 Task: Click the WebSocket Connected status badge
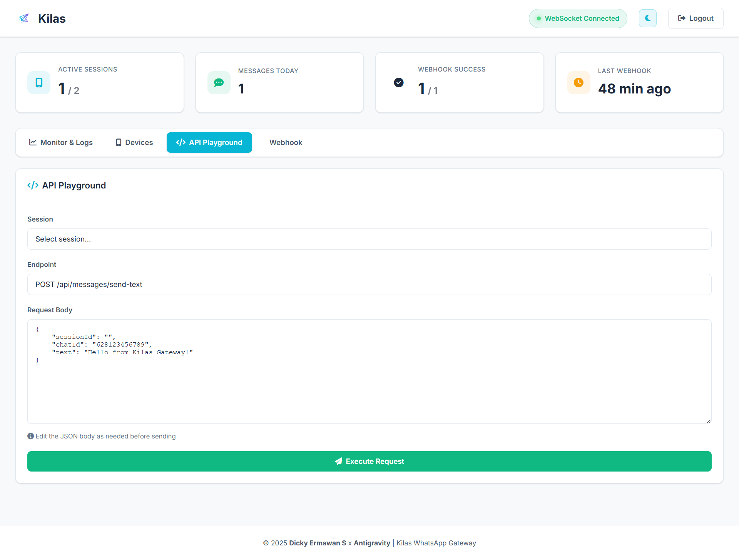[x=578, y=18]
